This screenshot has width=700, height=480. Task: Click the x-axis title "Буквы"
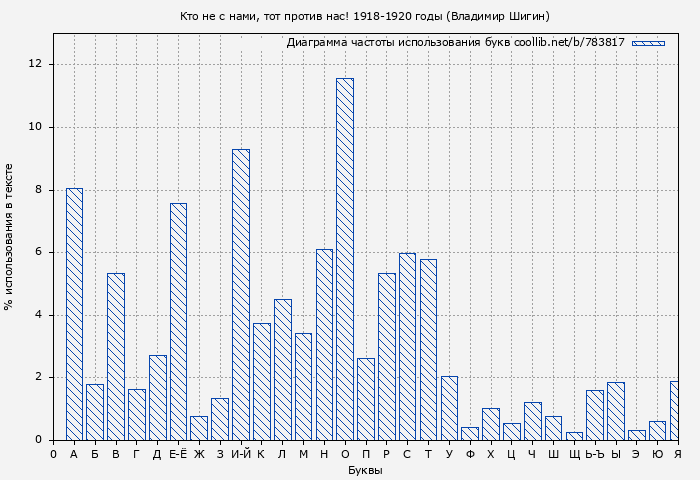click(364, 470)
